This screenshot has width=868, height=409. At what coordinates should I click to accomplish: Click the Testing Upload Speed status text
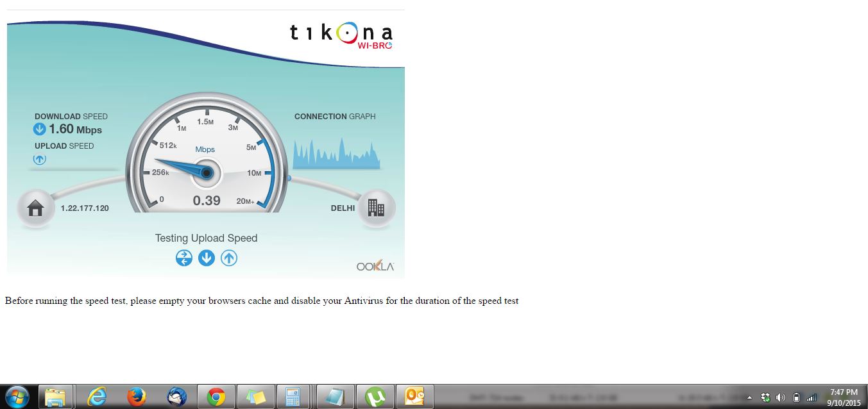[x=206, y=238]
